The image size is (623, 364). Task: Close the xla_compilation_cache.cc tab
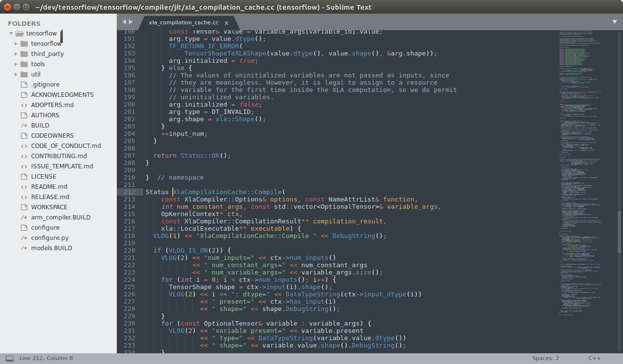[226, 22]
